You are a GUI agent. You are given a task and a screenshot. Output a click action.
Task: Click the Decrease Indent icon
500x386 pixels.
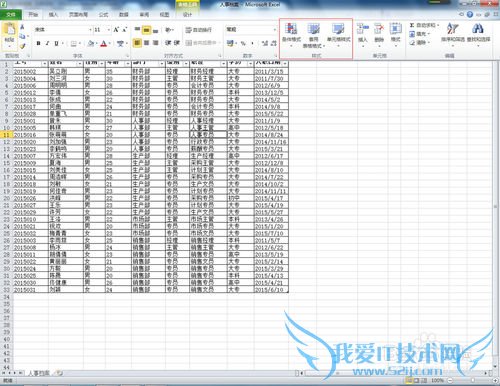pyautogui.click(x=168, y=43)
